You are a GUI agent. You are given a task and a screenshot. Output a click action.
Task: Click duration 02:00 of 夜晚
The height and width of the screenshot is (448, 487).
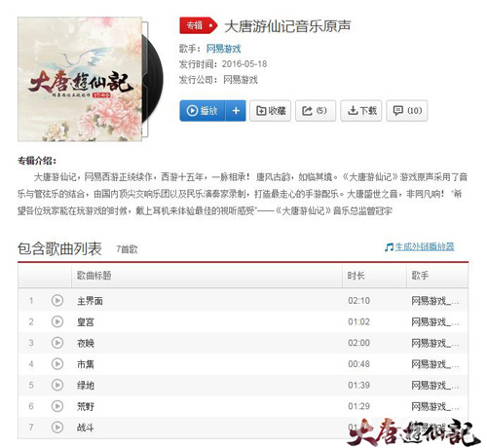coord(358,343)
